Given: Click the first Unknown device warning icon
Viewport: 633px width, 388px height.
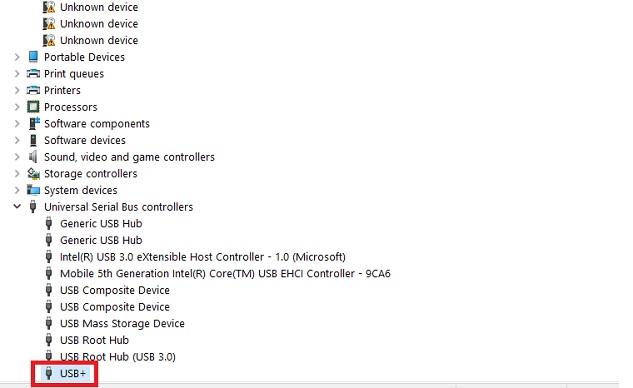Looking at the screenshot, I should [x=49, y=7].
